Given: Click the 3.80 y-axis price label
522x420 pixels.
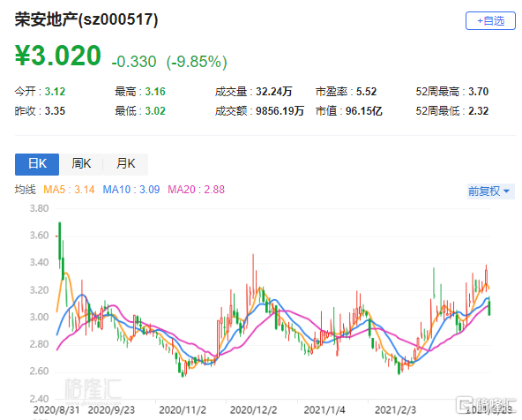Looking at the screenshot, I should tap(39, 208).
